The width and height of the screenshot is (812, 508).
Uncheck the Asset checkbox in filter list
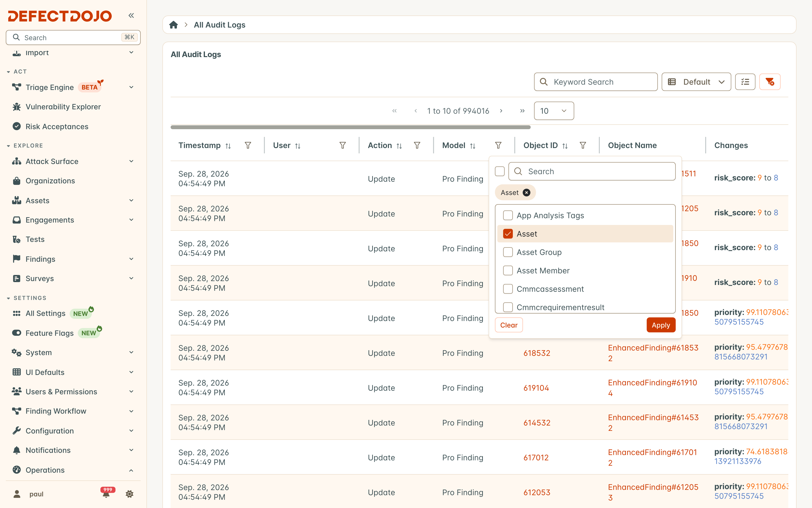tap(508, 234)
